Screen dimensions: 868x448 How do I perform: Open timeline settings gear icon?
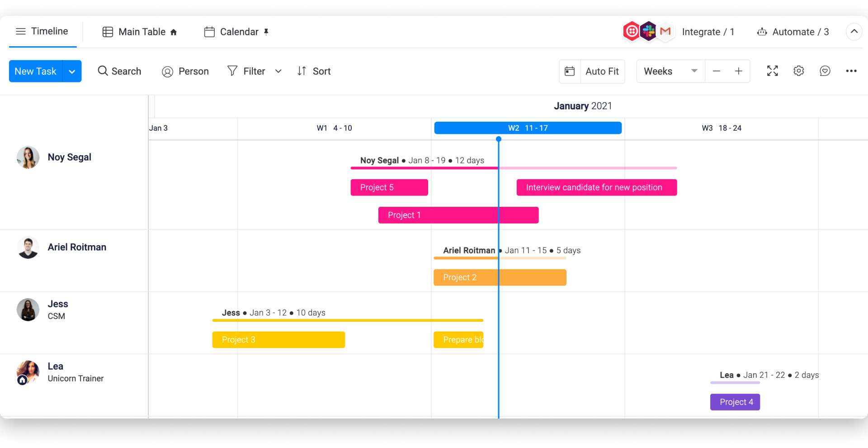point(798,71)
